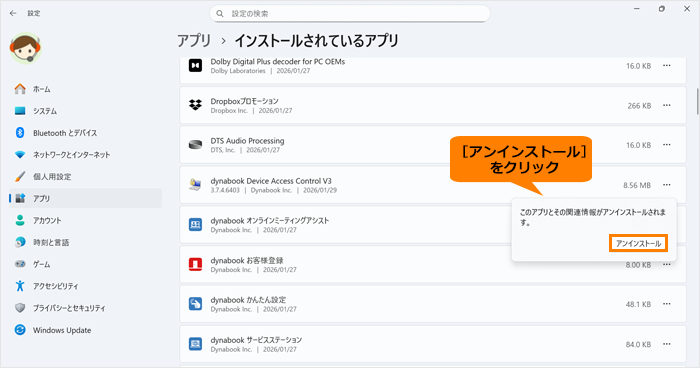Select the Dolby Digital Plus decoder name

click(278, 62)
